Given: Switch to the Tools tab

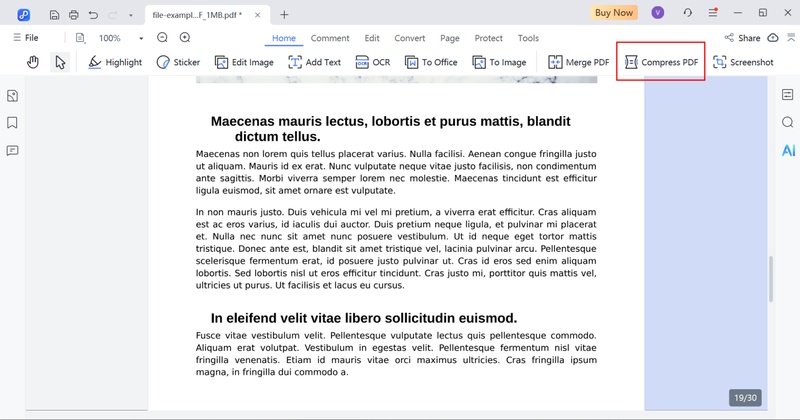Looking at the screenshot, I should pos(528,38).
